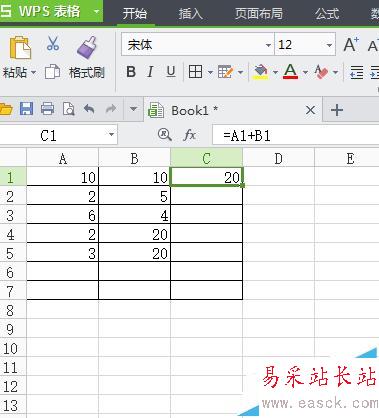Select row 1 header
The width and height of the screenshot is (379, 418).
point(13,177)
